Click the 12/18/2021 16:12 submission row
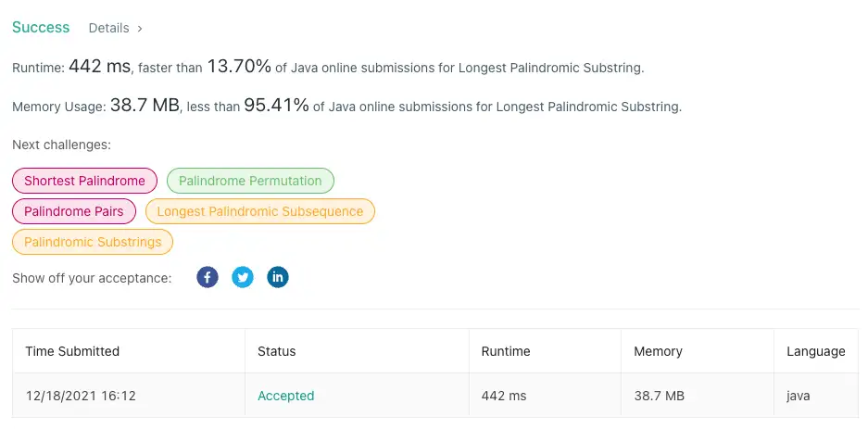 pyautogui.click(x=435, y=396)
